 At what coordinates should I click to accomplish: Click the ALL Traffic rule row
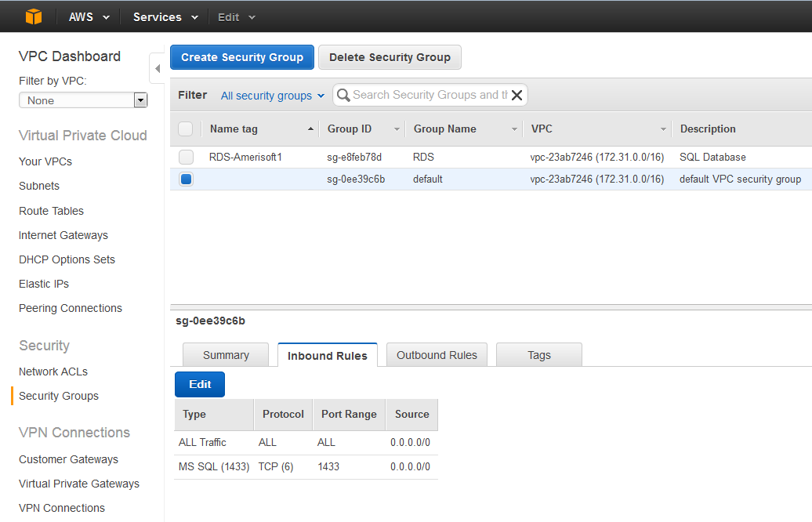coord(306,443)
